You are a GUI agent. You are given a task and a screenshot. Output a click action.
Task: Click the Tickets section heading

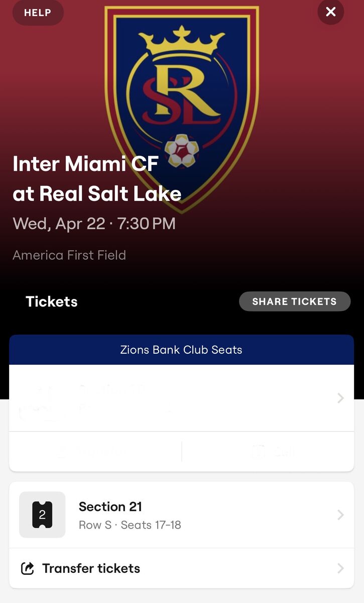pos(51,301)
